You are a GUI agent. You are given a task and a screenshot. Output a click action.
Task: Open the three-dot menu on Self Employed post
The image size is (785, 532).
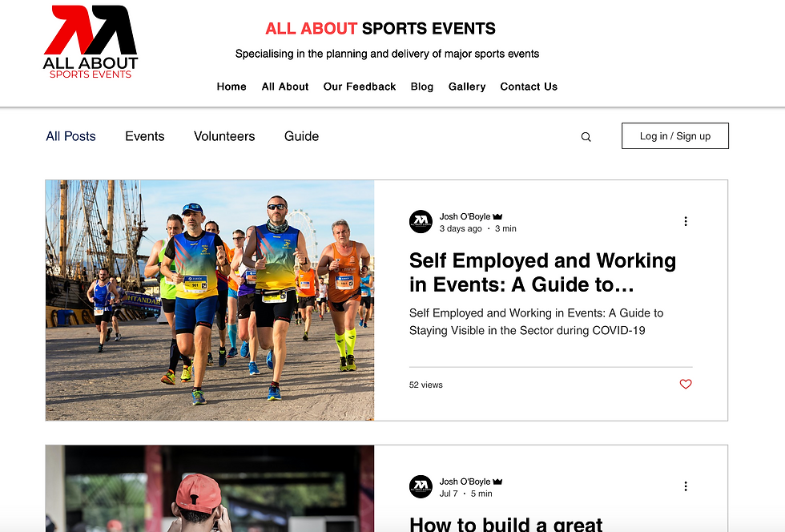coord(686,221)
